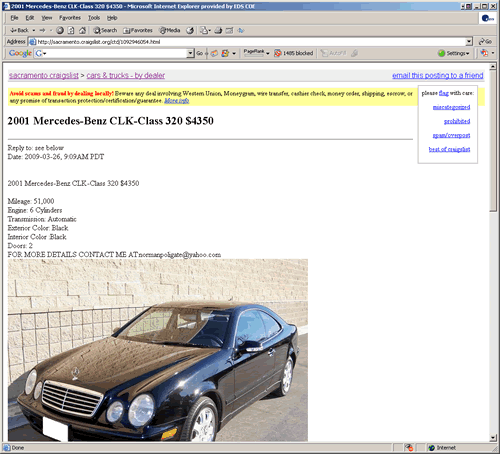Viewport: 500px width, 454px height.
Task: Click the page scroll-down arrow
Action: tap(493, 438)
